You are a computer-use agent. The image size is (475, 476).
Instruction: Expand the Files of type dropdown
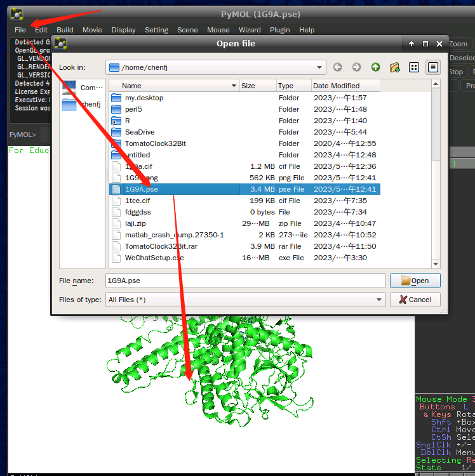[x=378, y=300]
